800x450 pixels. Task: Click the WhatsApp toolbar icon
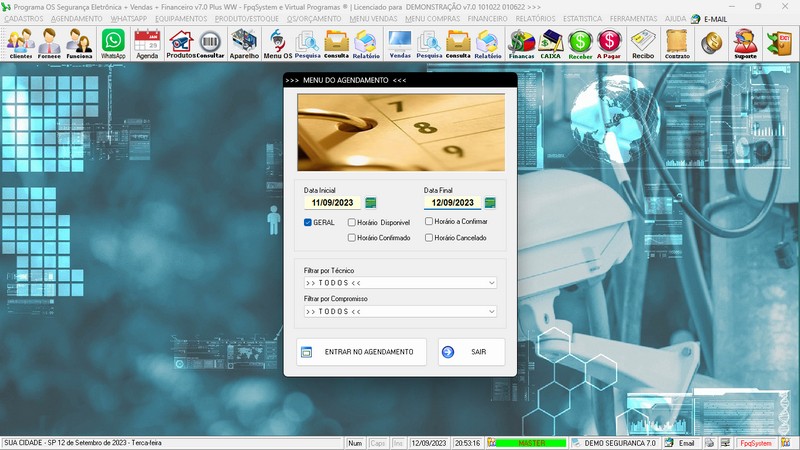coord(113,43)
